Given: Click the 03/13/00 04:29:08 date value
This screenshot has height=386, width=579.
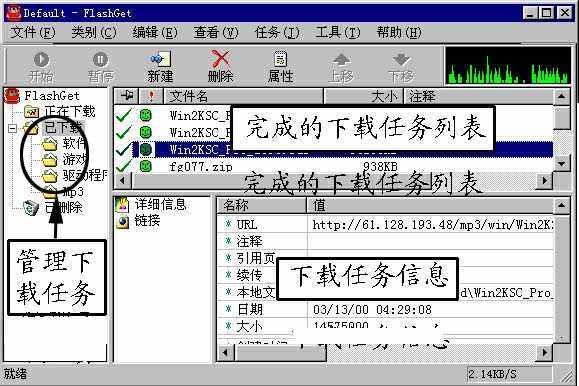Looking at the screenshot, I should coord(372,310).
